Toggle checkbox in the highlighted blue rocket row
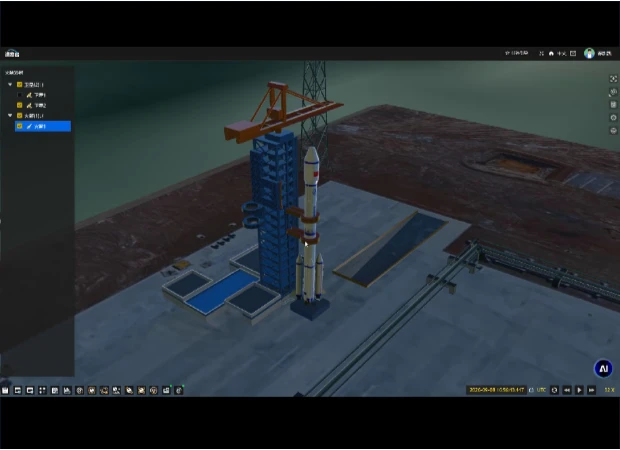 [x=19, y=126]
